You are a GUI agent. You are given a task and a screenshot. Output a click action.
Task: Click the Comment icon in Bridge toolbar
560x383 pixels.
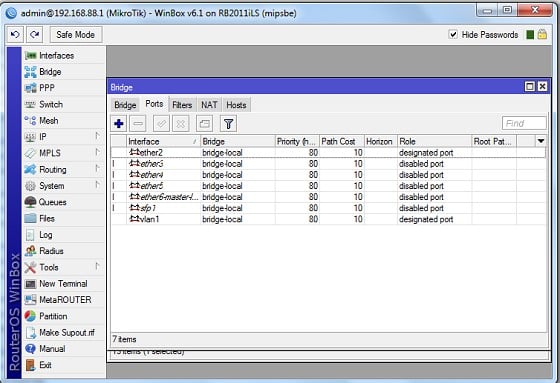[204, 124]
